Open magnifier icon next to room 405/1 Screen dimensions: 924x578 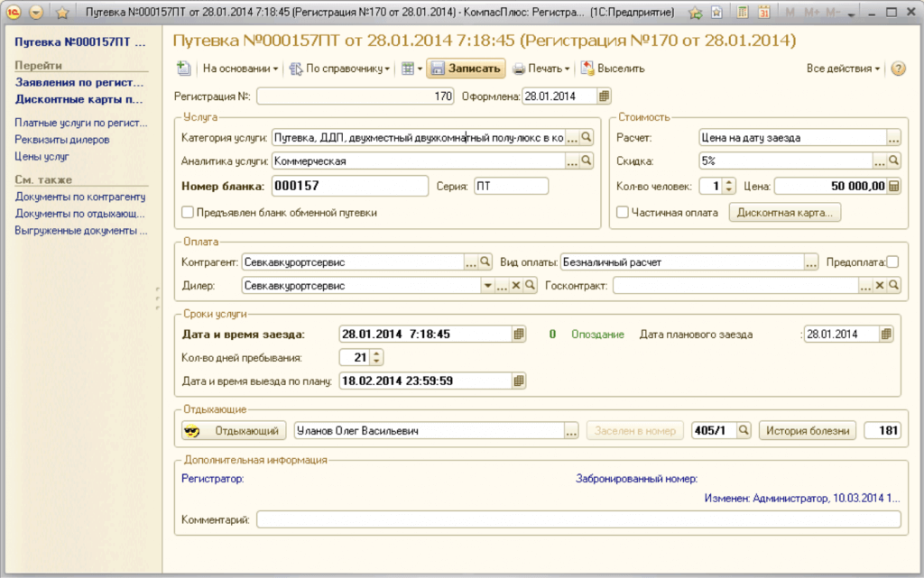(744, 430)
